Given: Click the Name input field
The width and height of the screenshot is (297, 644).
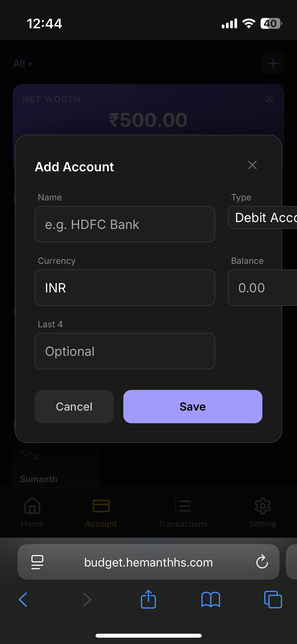Looking at the screenshot, I should coord(125,224).
